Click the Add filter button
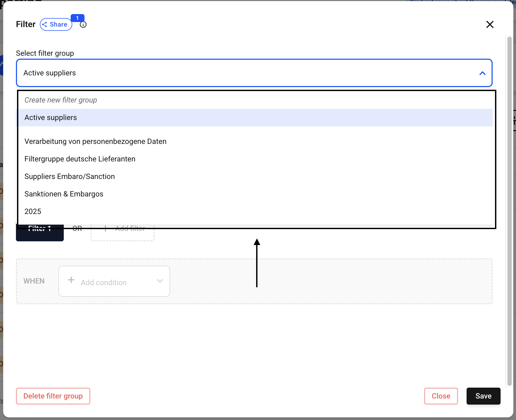The height and width of the screenshot is (420, 516). 122,233
